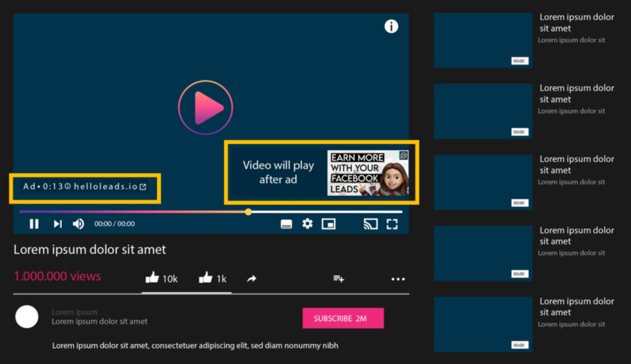Dislike the video
The image size is (631, 364).
coord(206,277)
